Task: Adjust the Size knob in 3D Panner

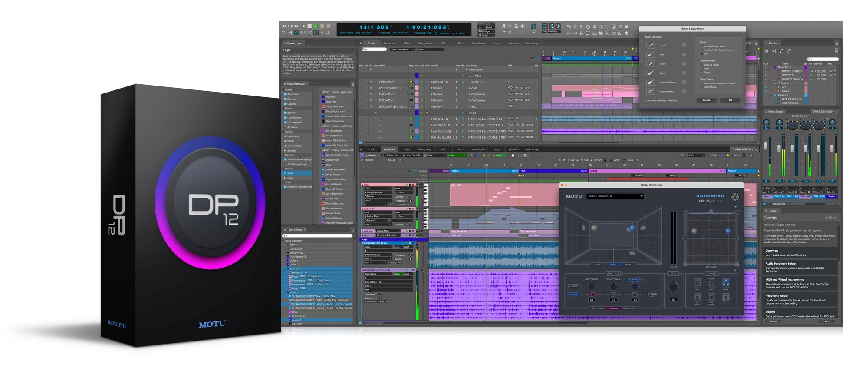Action: (x=674, y=287)
